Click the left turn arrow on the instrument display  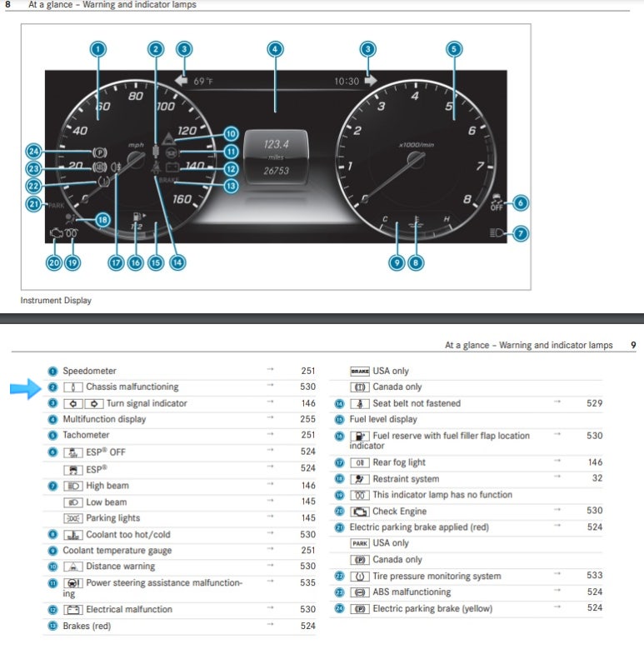[182, 80]
